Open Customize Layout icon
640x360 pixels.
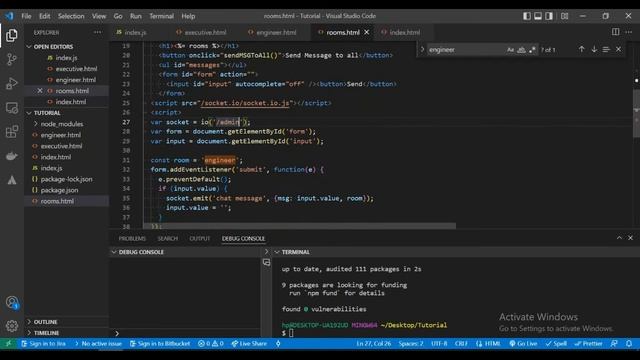564,16
